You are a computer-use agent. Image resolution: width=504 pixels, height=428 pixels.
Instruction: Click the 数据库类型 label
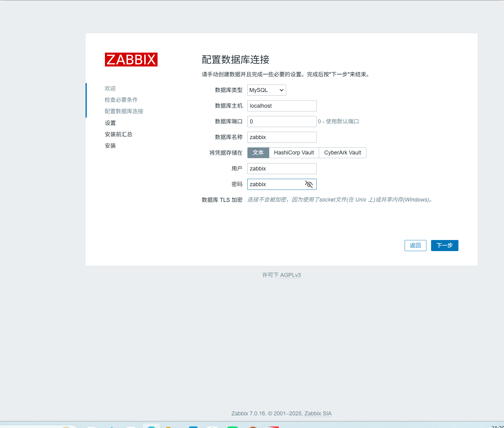pyautogui.click(x=229, y=90)
